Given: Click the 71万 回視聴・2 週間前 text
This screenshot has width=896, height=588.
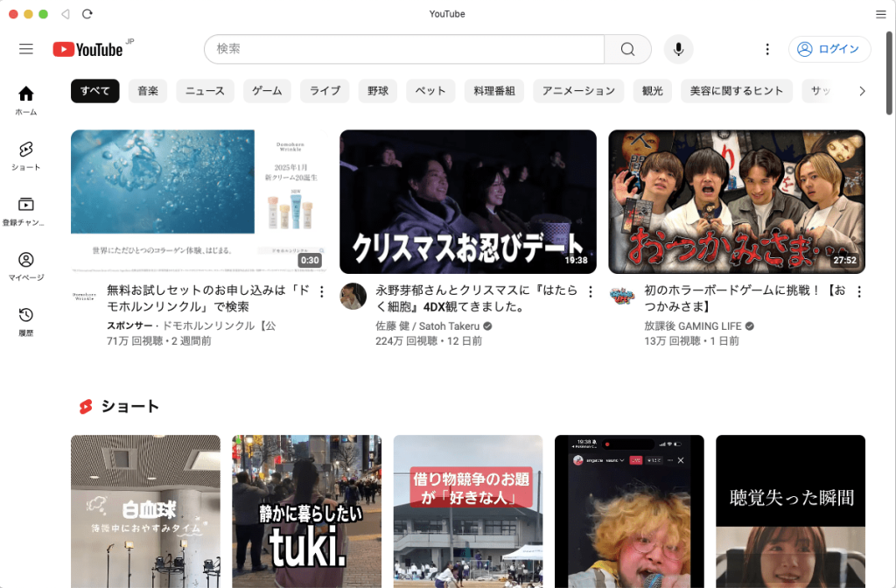Looking at the screenshot, I should click(159, 341).
